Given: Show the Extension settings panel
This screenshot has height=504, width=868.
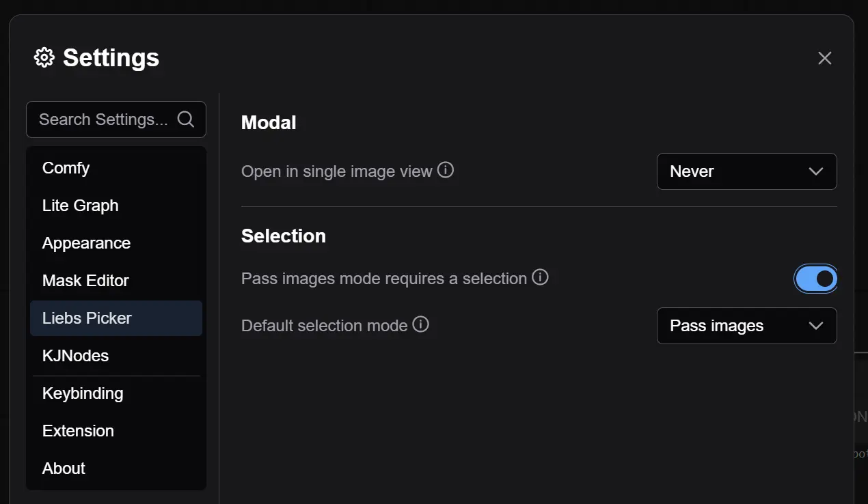Looking at the screenshot, I should coord(78,431).
